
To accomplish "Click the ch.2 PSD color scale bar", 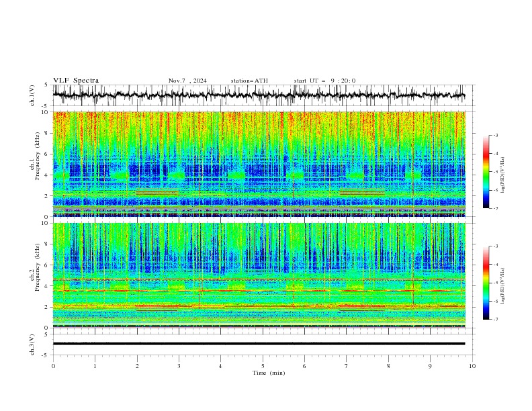I will click(486, 283).
